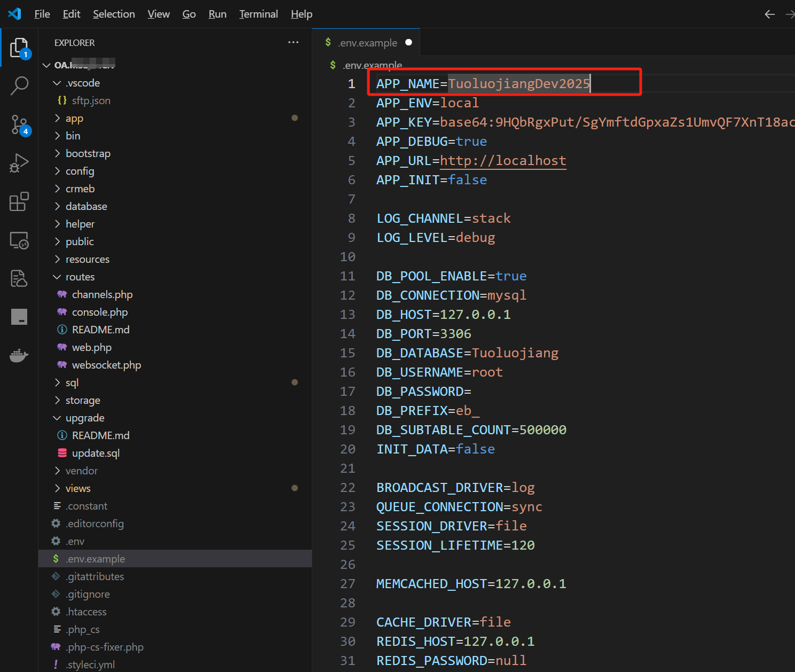Open the .editorconfig file
This screenshot has width=795, height=672.
tap(175, 523)
